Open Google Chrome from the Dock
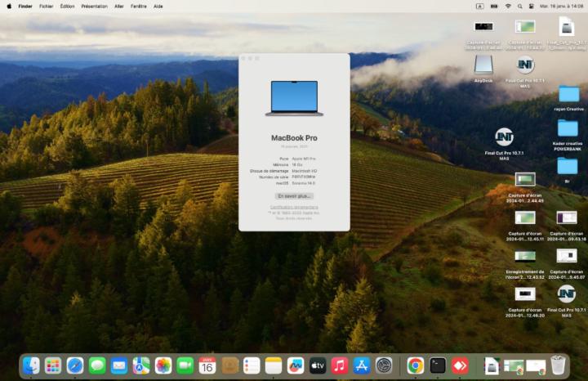The width and height of the screenshot is (588, 381). pos(416,365)
